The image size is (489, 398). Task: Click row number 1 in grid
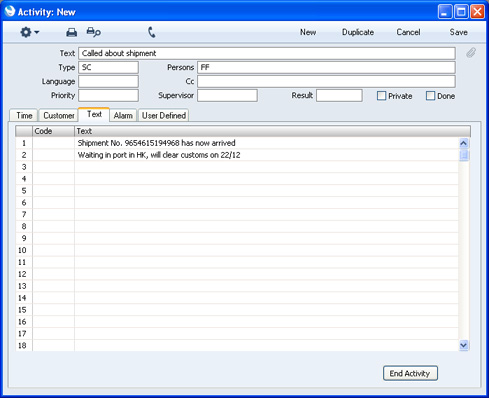click(24, 143)
